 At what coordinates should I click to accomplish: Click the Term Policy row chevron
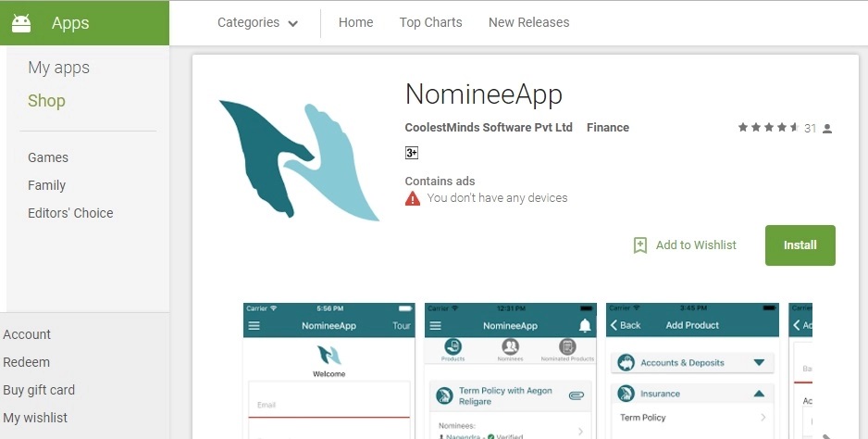tap(763, 418)
